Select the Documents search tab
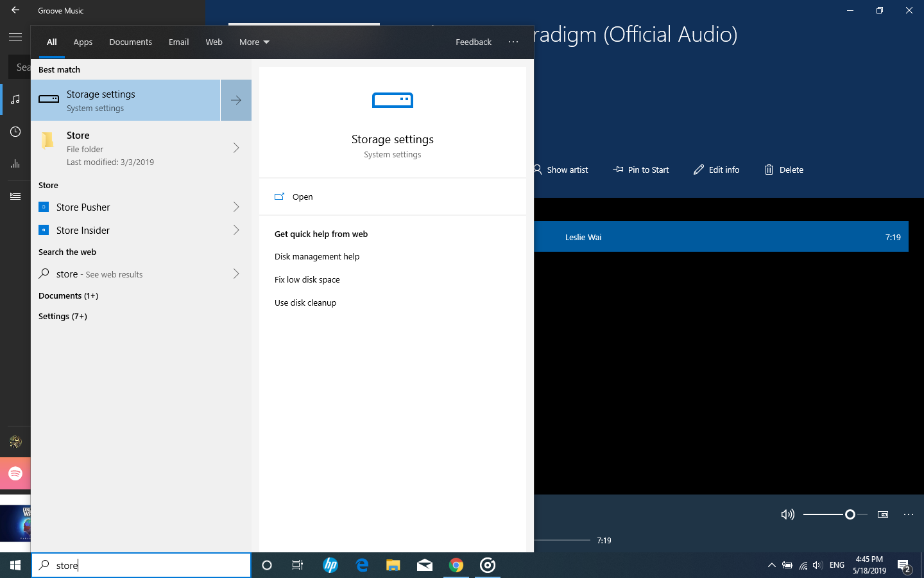 tap(130, 42)
